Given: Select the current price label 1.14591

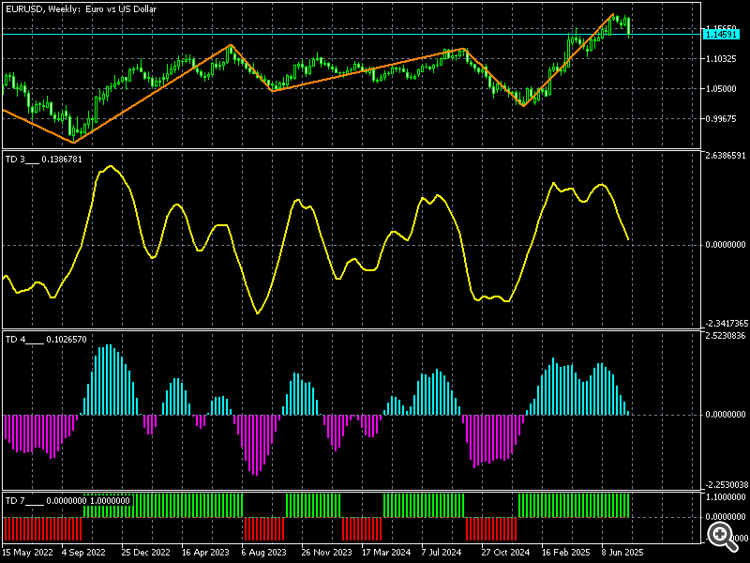Looking at the screenshot, I should (x=721, y=34).
